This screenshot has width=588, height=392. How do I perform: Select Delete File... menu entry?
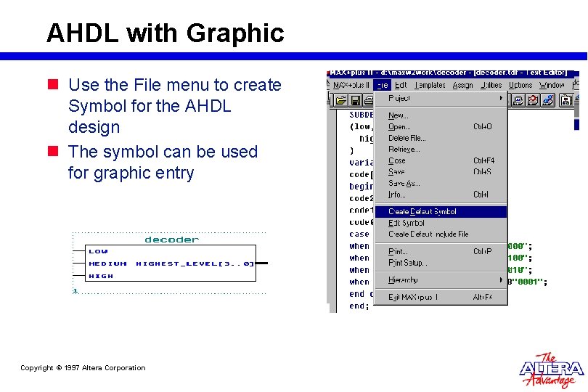click(441, 138)
